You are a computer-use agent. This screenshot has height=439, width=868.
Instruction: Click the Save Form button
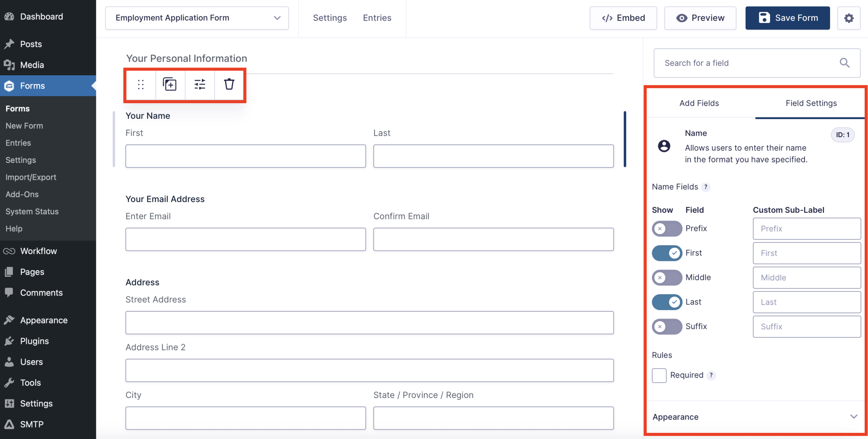[787, 18]
